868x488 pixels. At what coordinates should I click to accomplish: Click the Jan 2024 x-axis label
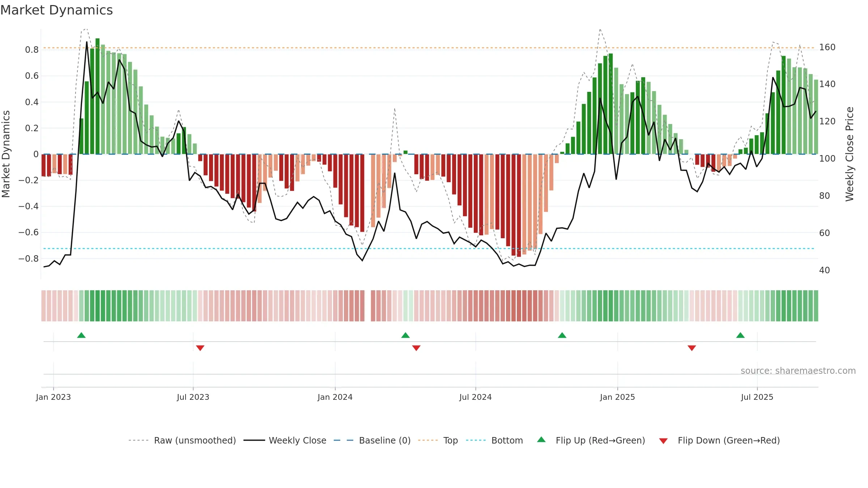coord(335,397)
